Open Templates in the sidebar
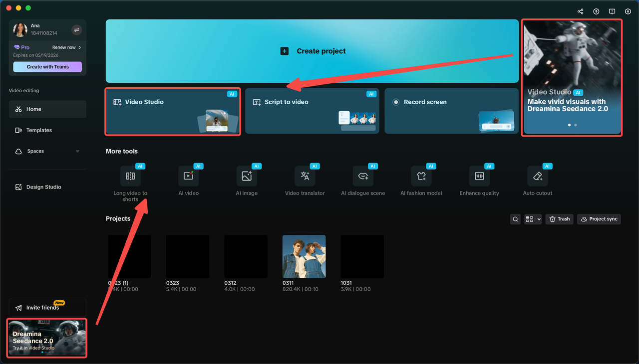Image resolution: width=639 pixels, height=364 pixels. [47, 130]
